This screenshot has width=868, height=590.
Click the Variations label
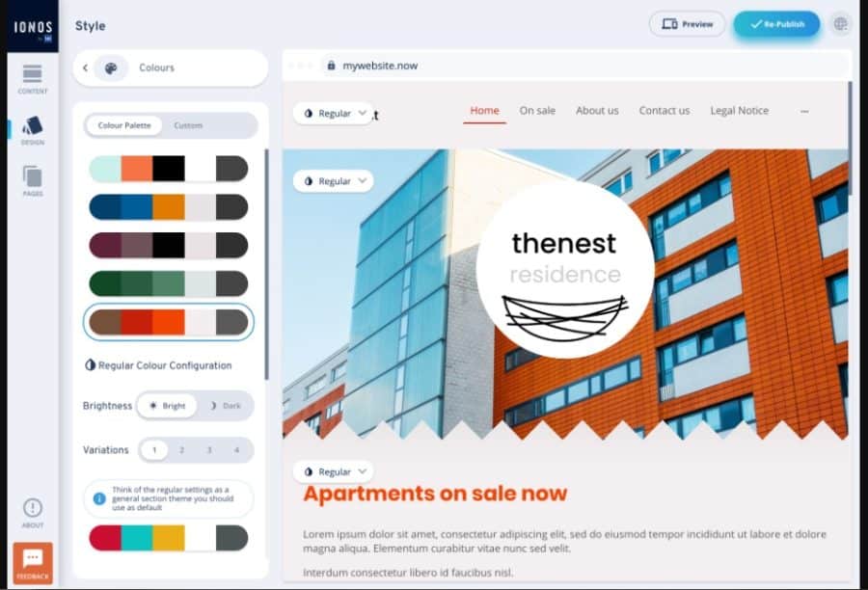106,450
